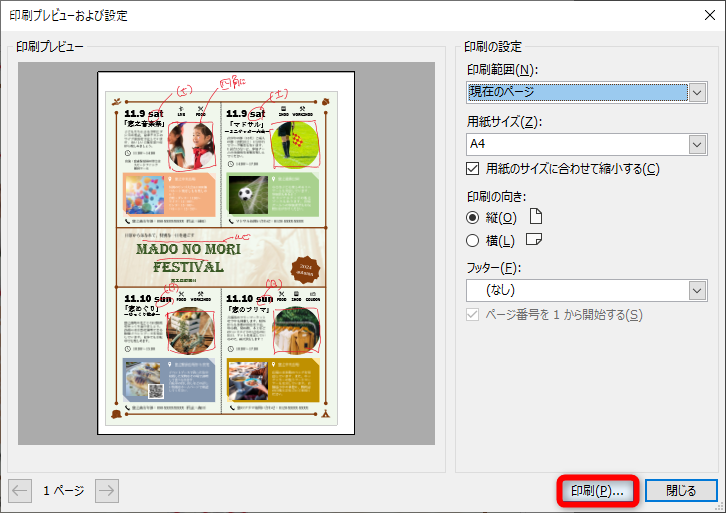Click the 印刷の向き label
The image size is (726, 513).
pos(496,197)
